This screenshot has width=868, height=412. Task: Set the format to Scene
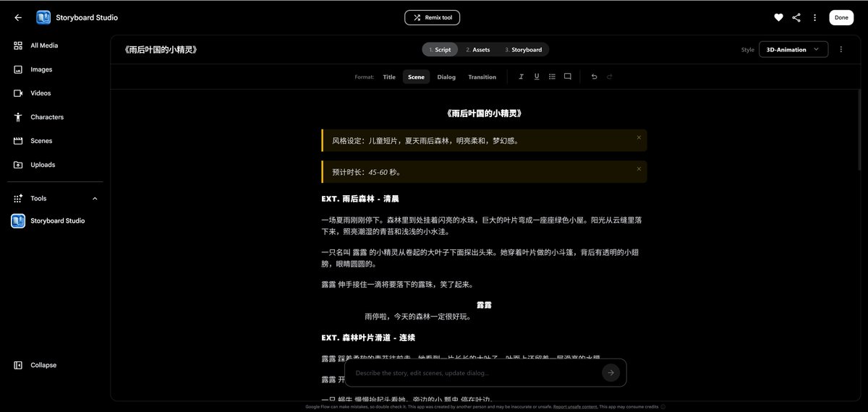pyautogui.click(x=416, y=77)
